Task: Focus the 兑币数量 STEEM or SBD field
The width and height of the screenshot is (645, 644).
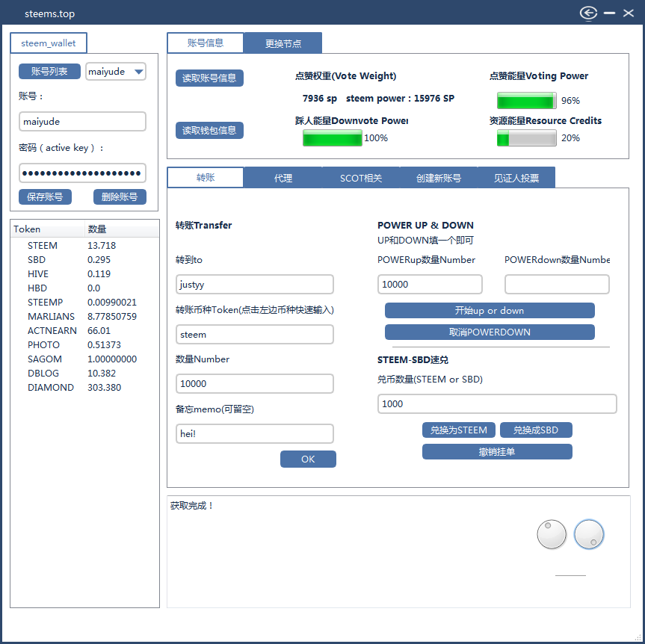Action: [497, 404]
